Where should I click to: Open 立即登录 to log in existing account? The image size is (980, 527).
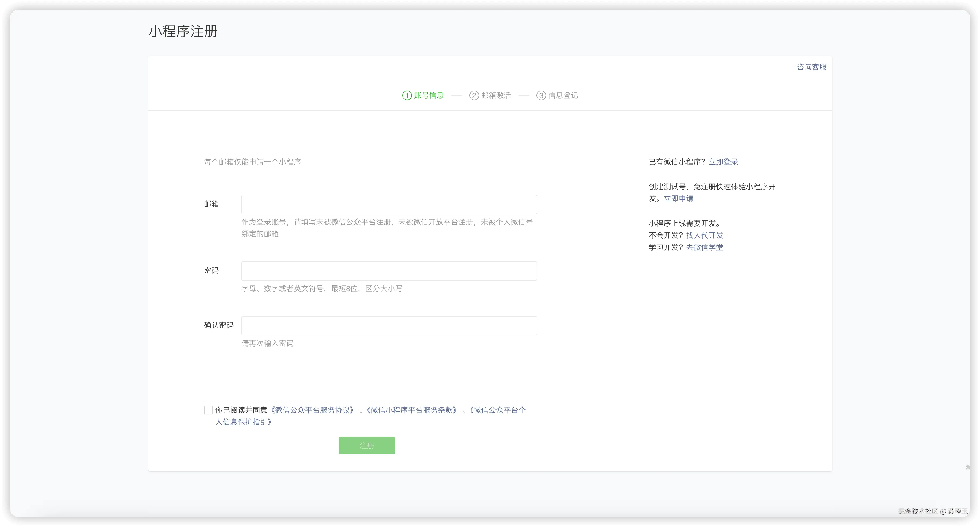(x=723, y=162)
